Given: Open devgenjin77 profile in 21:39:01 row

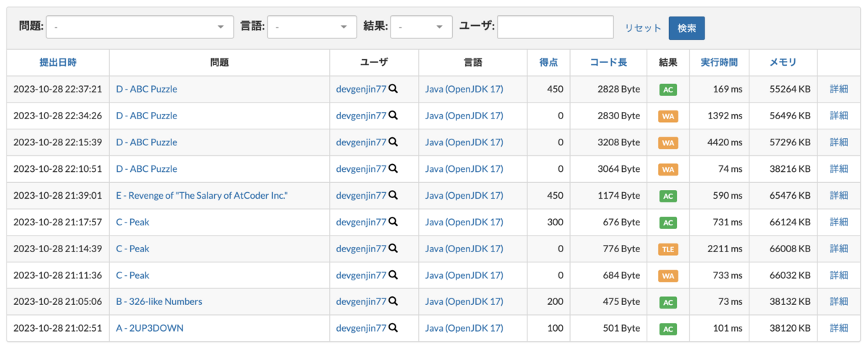Looking at the screenshot, I should click(362, 195).
